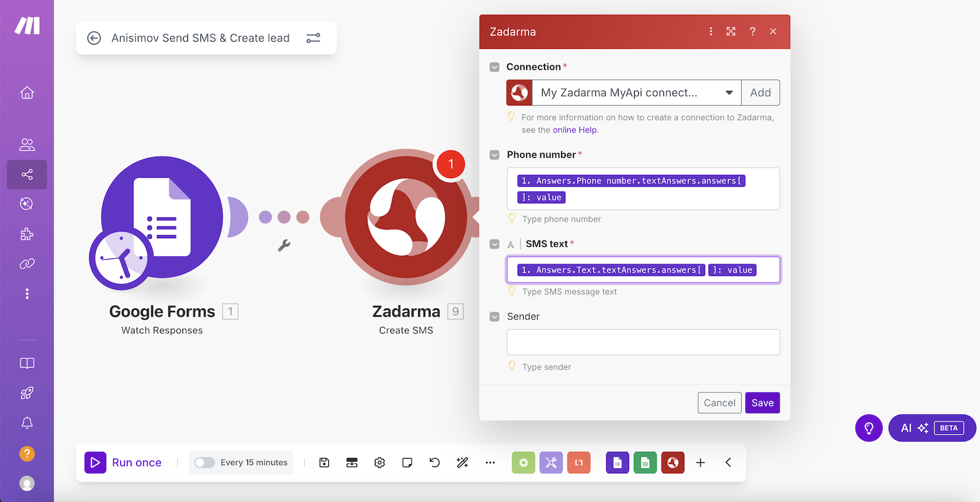
Task: Open the sidebar More three-dot menu
Action: pyautogui.click(x=27, y=294)
